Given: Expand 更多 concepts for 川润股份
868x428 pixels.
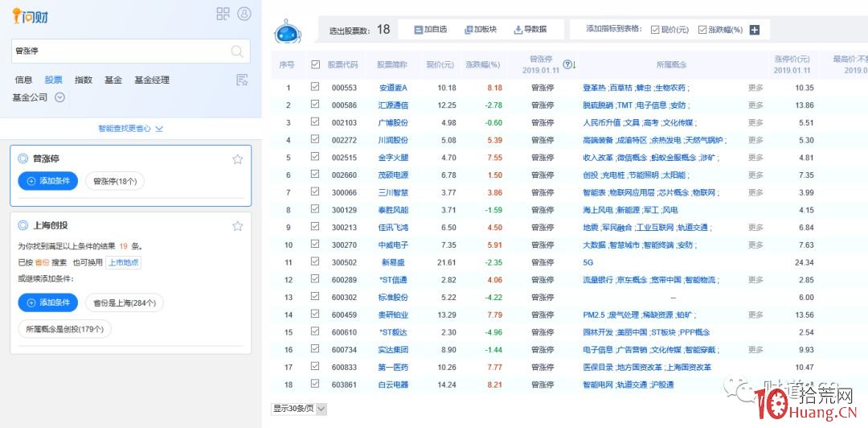Looking at the screenshot, I should click(x=755, y=140).
